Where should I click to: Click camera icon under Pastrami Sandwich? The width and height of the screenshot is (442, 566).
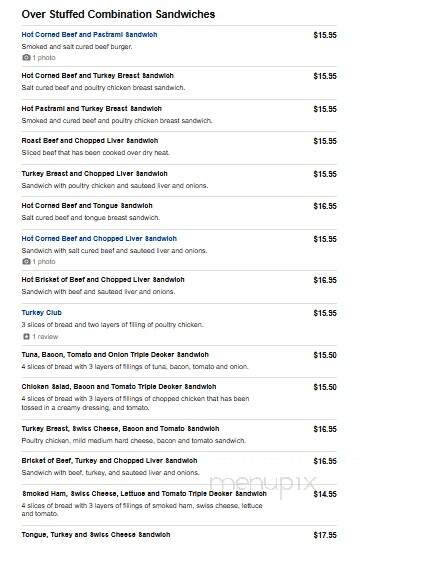tap(26, 57)
